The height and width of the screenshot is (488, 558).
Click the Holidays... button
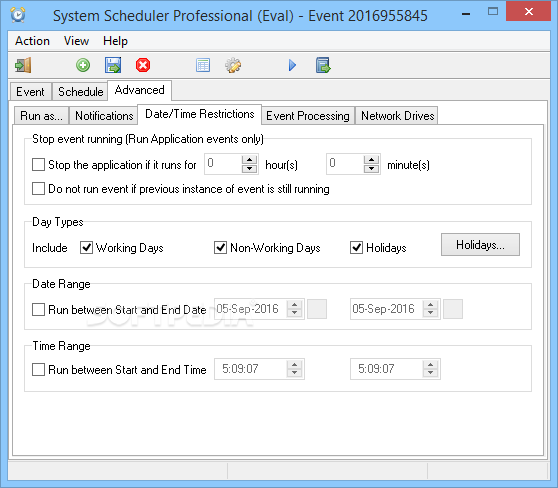[x=480, y=245]
